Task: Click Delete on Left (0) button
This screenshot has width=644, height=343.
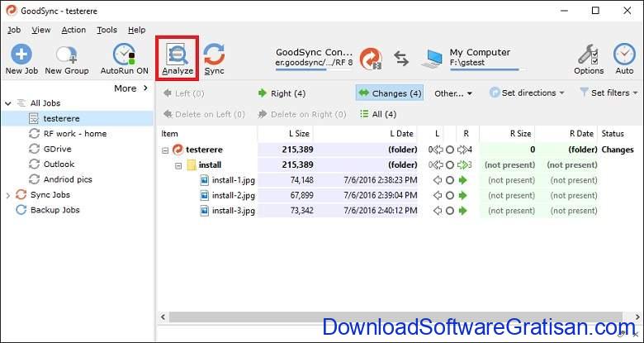Action: click(x=204, y=114)
